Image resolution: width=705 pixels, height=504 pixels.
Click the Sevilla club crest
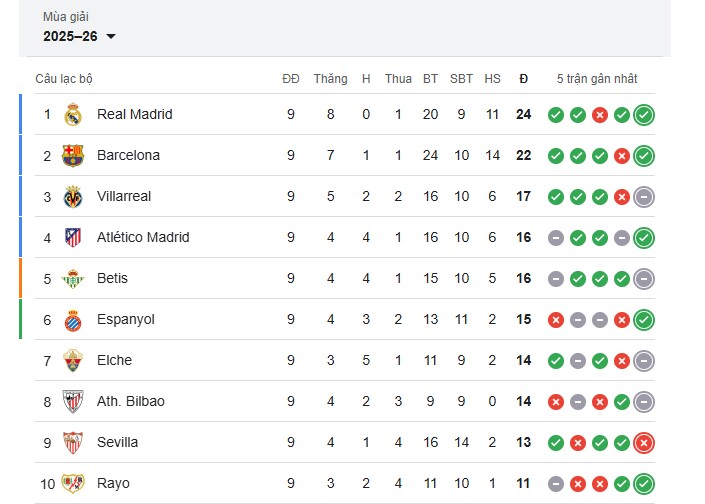tap(73, 443)
